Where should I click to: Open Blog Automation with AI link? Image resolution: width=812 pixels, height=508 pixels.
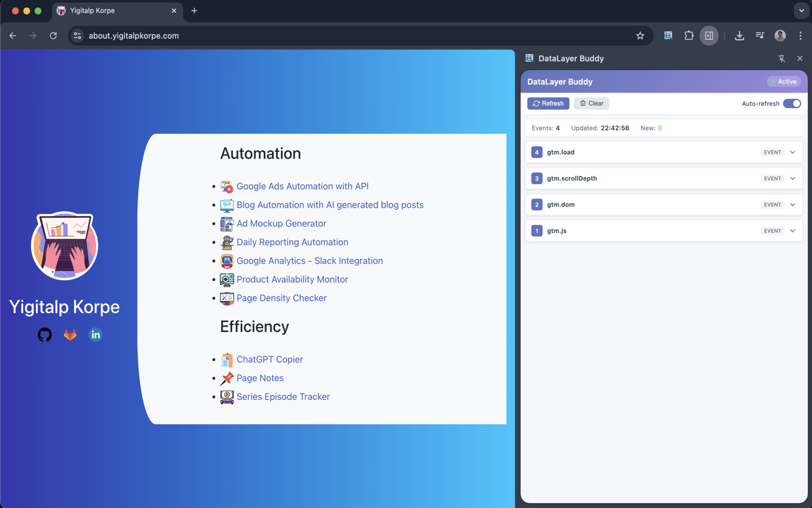pos(330,205)
